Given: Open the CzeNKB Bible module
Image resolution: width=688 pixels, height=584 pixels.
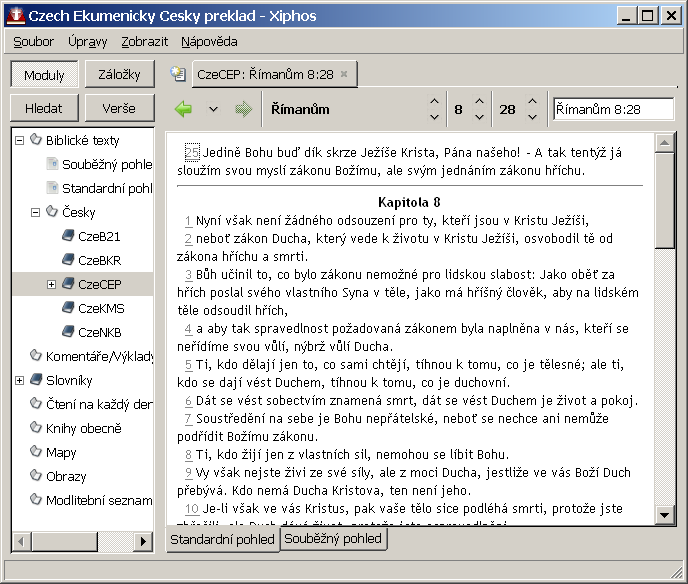Looking at the screenshot, I should [100, 333].
